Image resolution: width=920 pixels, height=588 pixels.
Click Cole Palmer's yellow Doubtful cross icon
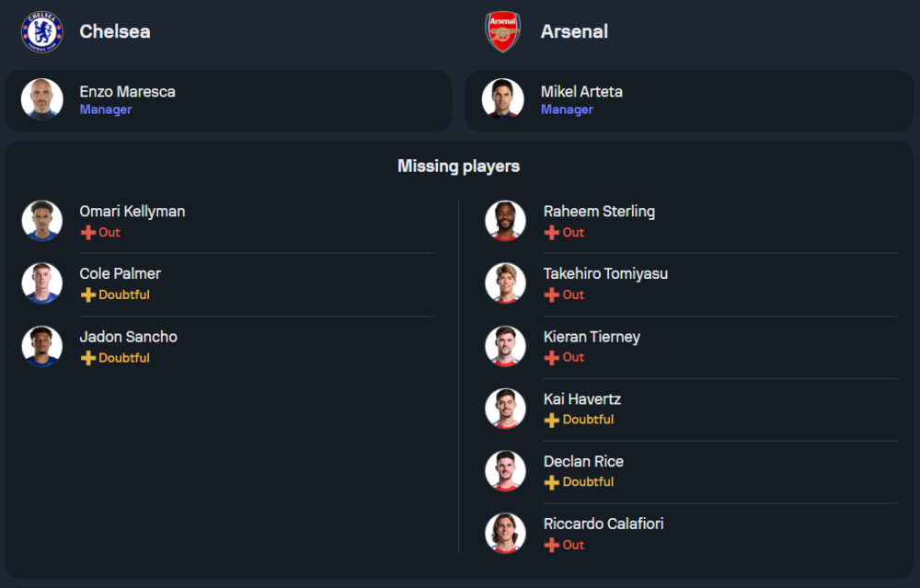tap(88, 295)
